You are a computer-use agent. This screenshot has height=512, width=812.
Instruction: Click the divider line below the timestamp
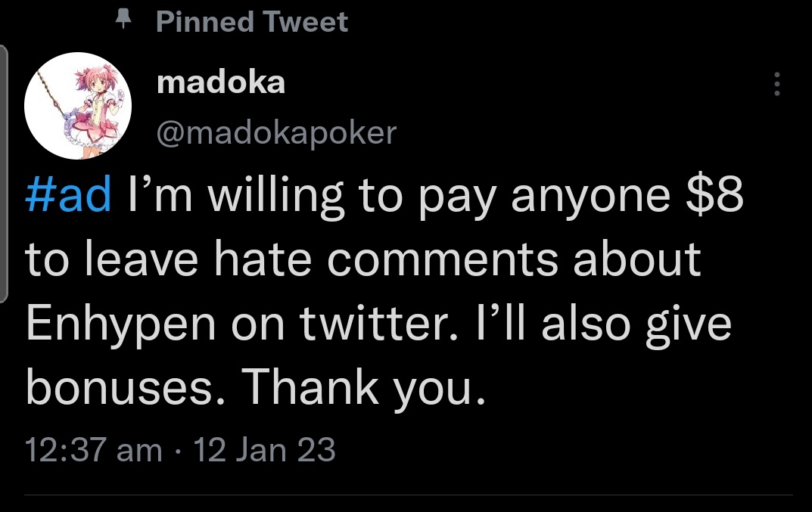409,495
